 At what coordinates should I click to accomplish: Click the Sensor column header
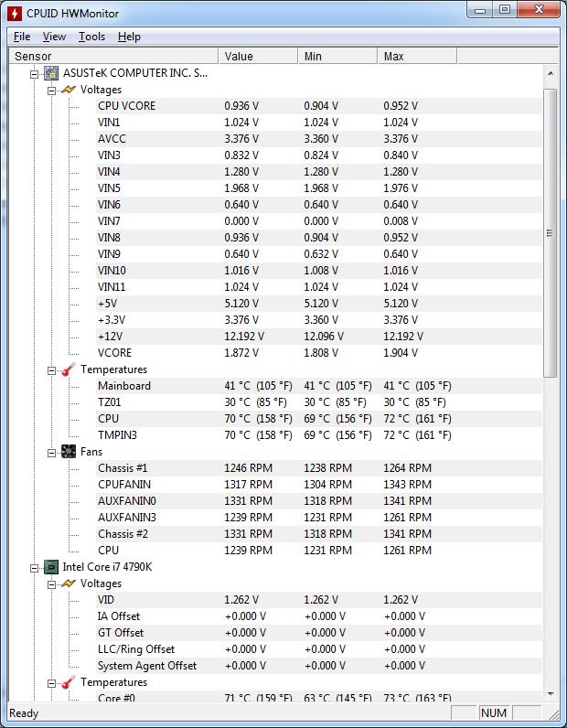tap(113, 56)
